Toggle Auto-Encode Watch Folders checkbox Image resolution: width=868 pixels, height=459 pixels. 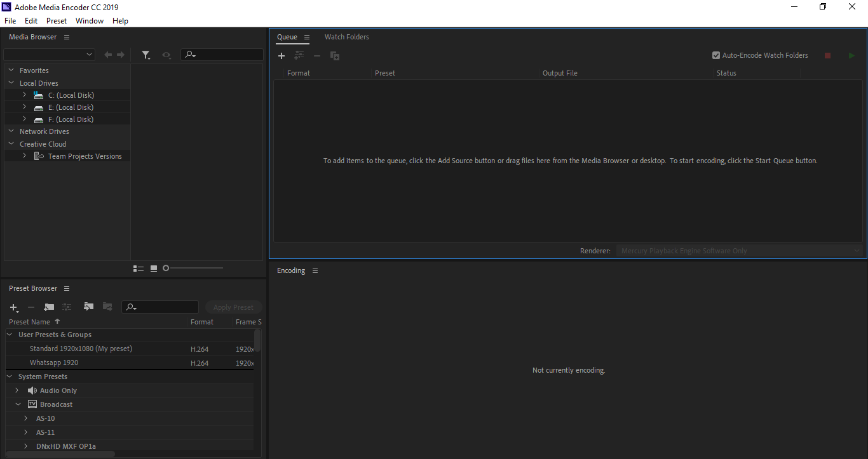pos(716,55)
